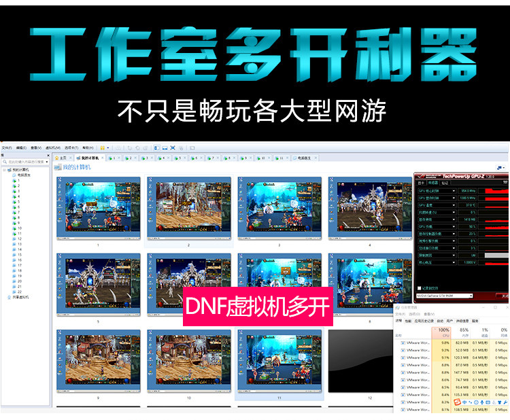
Task: Close the library sidebar panel
Action: 48,156
